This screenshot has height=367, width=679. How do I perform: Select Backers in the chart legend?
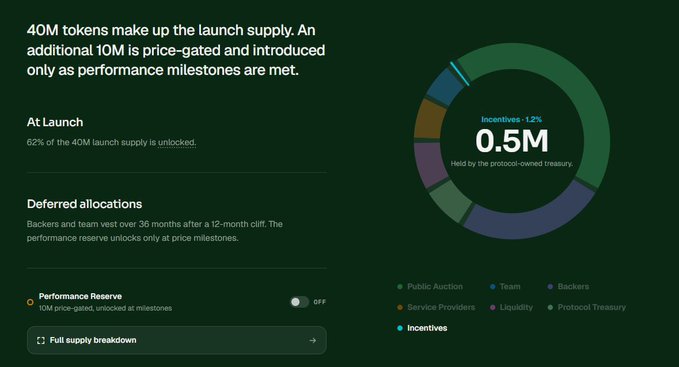point(568,287)
